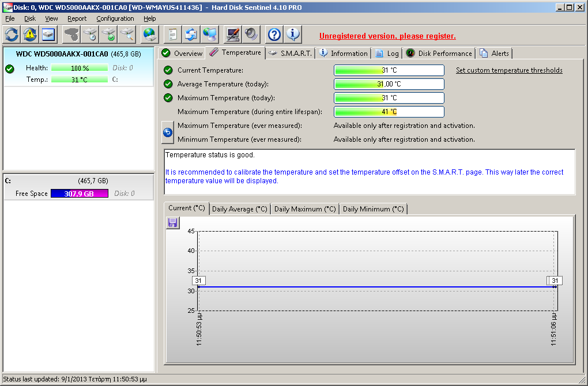Click the notepad report toolbar icon
Image resolution: width=588 pixels, height=386 pixels.
[x=172, y=35]
